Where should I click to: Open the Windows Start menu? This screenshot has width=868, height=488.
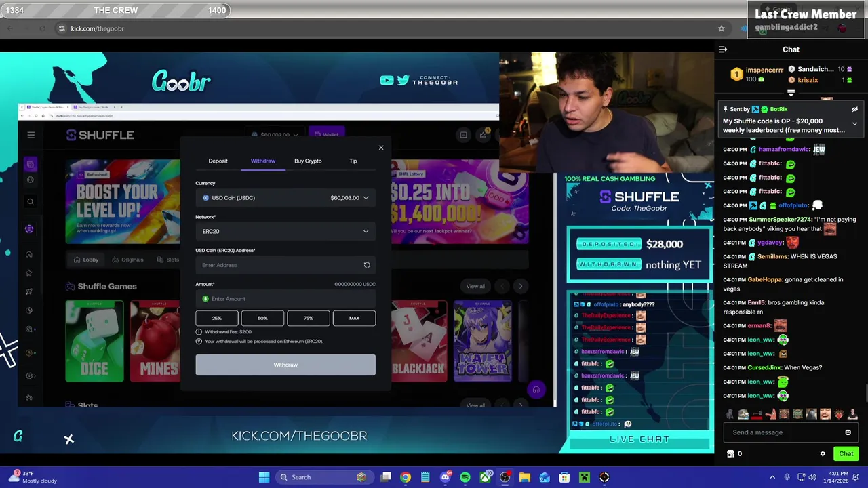(264, 477)
